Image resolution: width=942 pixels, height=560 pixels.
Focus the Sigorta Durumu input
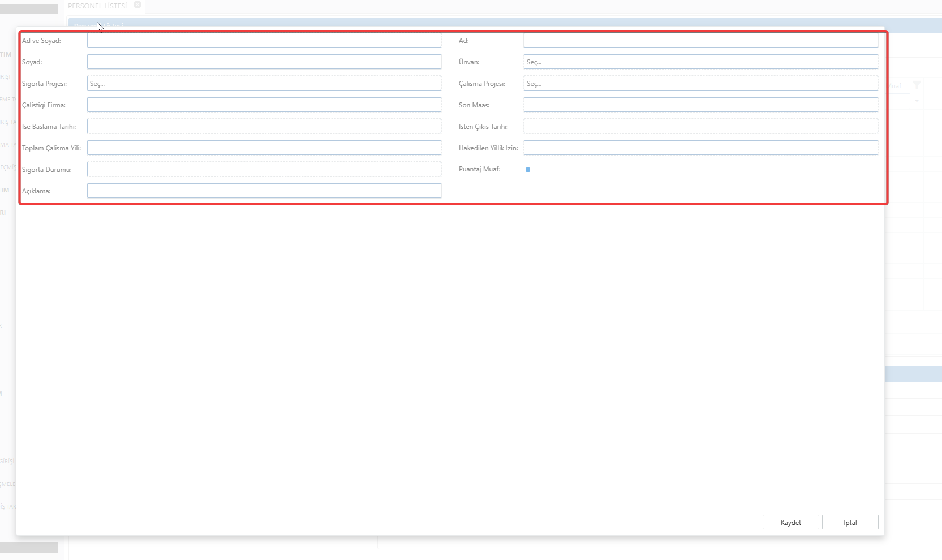264,170
